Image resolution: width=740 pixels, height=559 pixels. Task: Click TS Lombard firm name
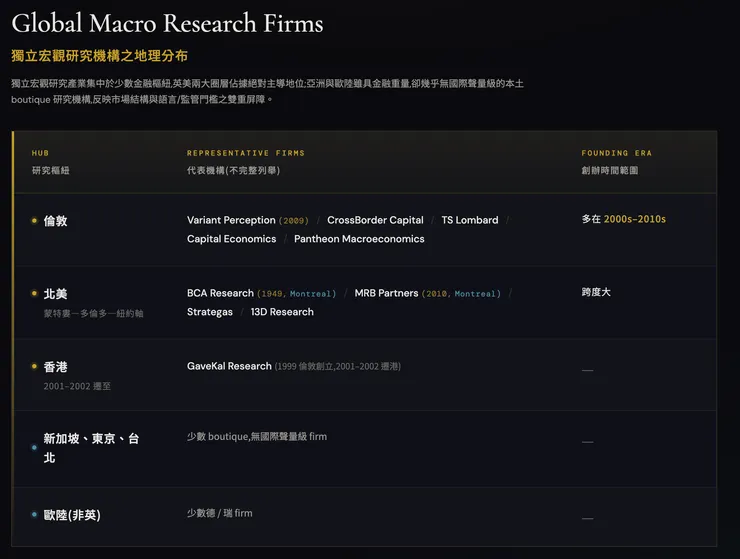(470, 220)
